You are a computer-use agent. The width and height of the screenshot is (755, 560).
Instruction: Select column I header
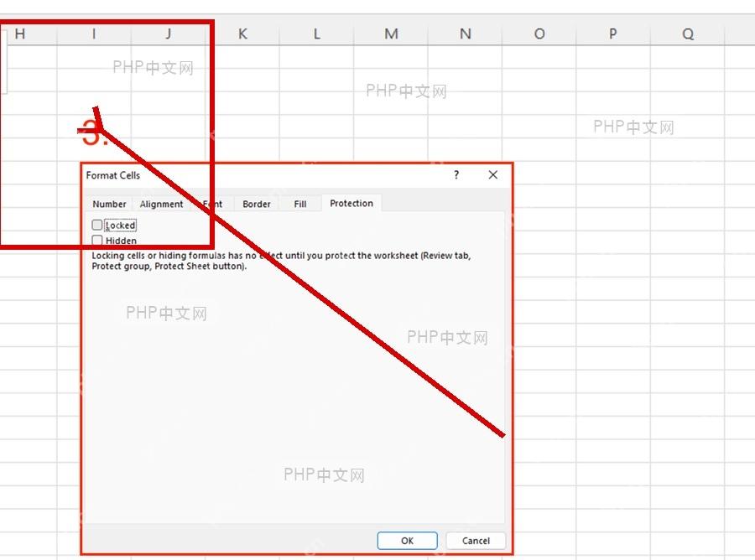click(94, 34)
